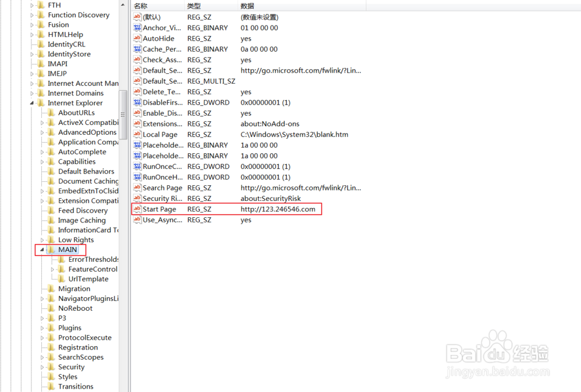Click the UrlTemplate folder icon
This screenshot has height=392, width=581.
click(x=62, y=279)
